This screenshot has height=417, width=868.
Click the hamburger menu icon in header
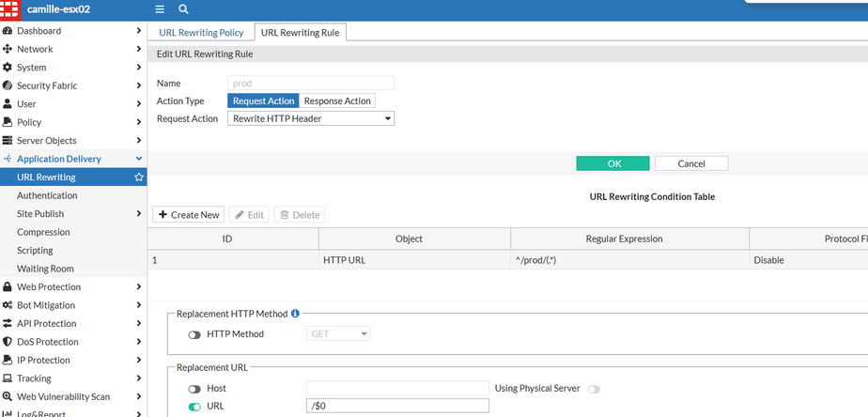point(160,9)
